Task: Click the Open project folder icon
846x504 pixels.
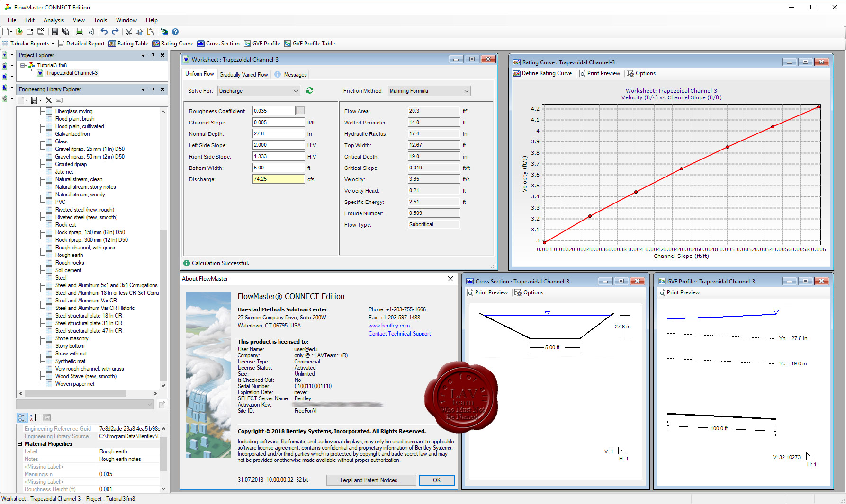Action: point(19,32)
